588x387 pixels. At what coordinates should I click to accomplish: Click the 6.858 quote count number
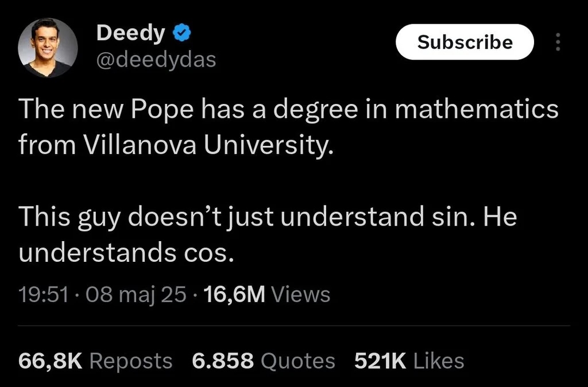coord(223,361)
